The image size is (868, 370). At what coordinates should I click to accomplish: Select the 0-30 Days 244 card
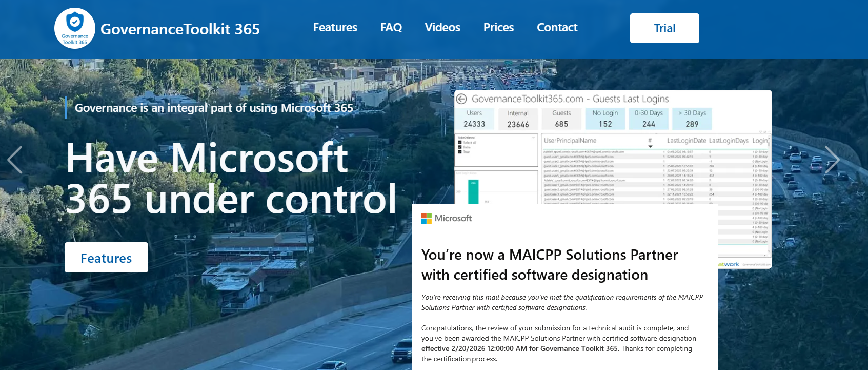tap(649, 119)
